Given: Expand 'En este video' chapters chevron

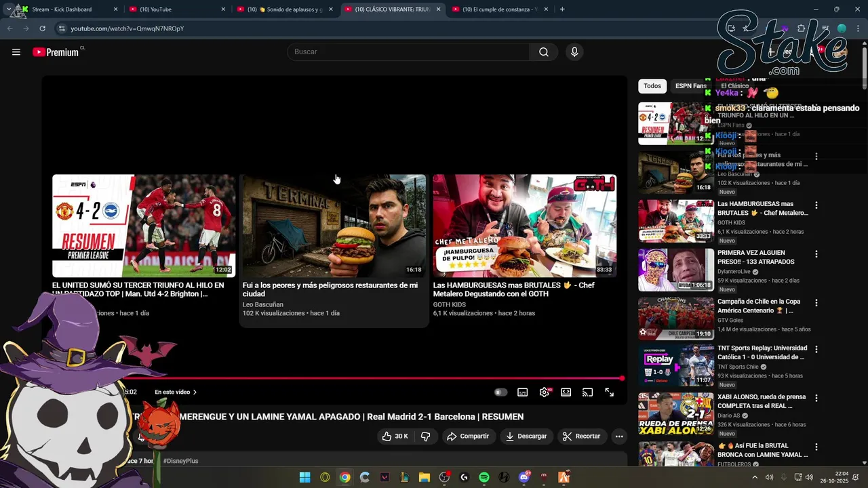Looking at the screenshot, I should [x=195, y=392].
